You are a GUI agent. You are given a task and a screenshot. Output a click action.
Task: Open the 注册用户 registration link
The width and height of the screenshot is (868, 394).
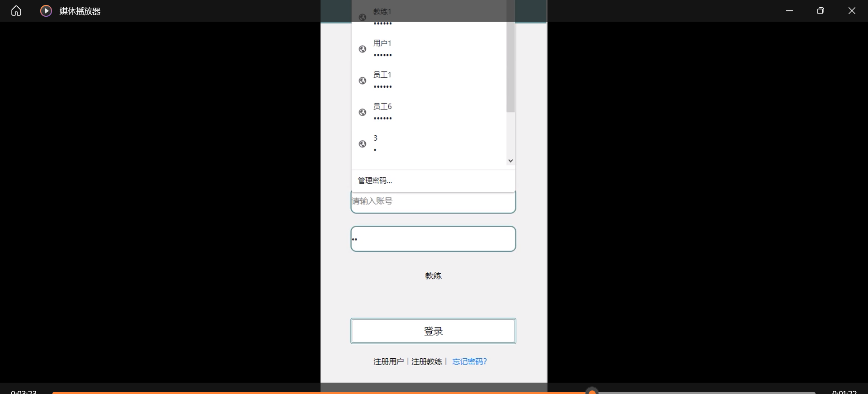click(x=388, y=361)
